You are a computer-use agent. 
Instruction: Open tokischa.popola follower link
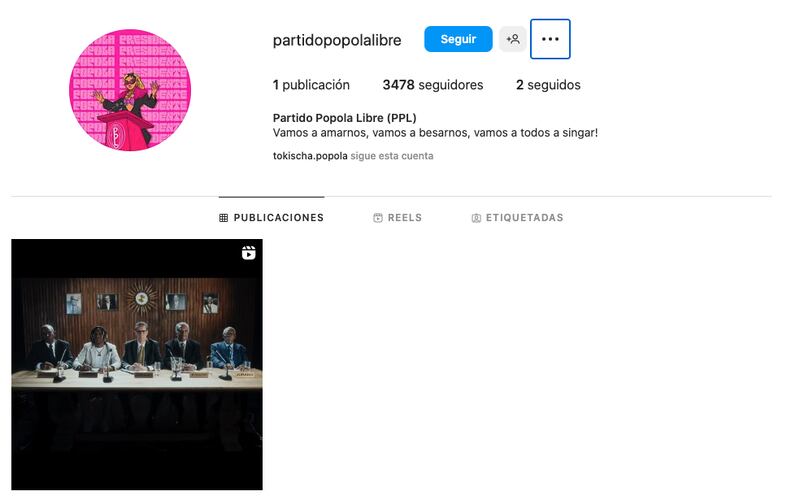pyautogui.click(x=310, y=156)
